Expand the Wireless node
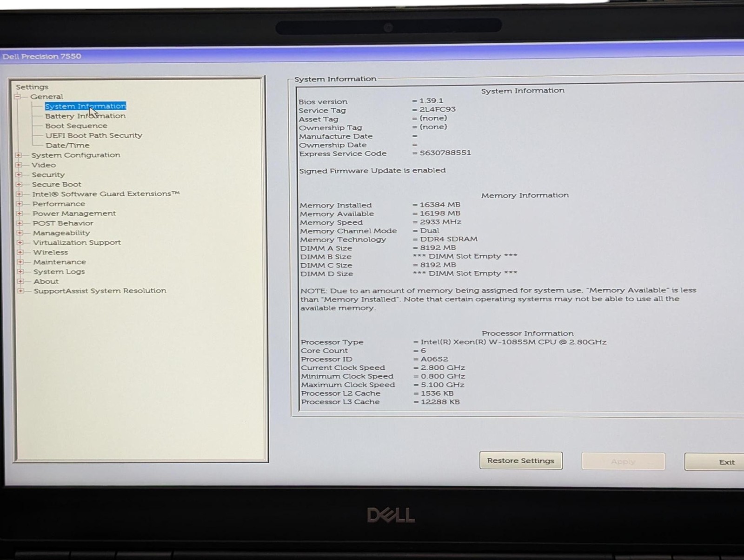The height and width of the screenshot is (560, 744). (x=20, y=252)
